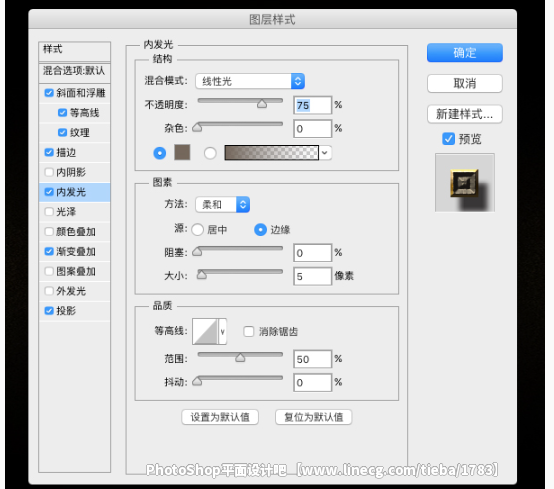Enable the 颜色叠加 checkbox

(x=49, y=231)
